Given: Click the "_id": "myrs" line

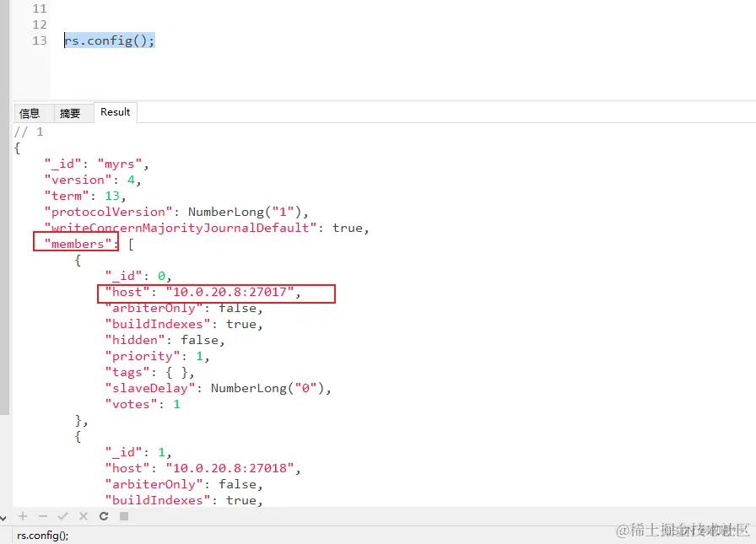Looking at the screenshot, I should pos(96,164).
